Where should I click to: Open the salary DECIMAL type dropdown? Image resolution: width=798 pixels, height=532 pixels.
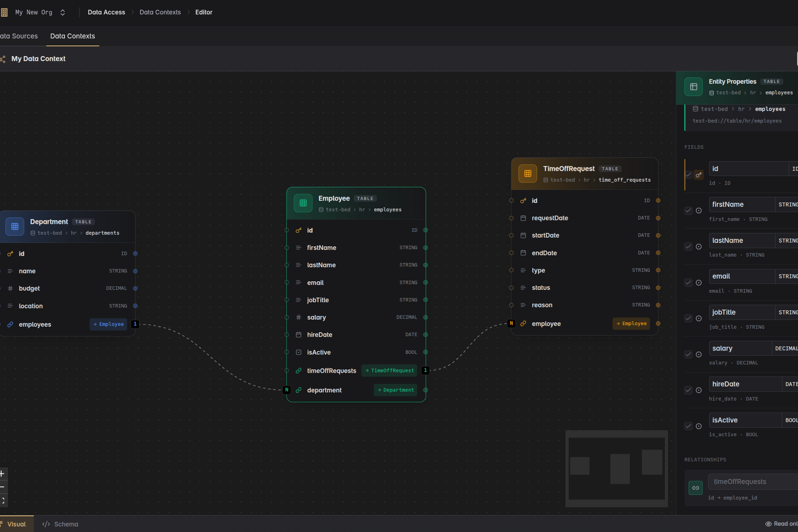click(x=785, y=348)
